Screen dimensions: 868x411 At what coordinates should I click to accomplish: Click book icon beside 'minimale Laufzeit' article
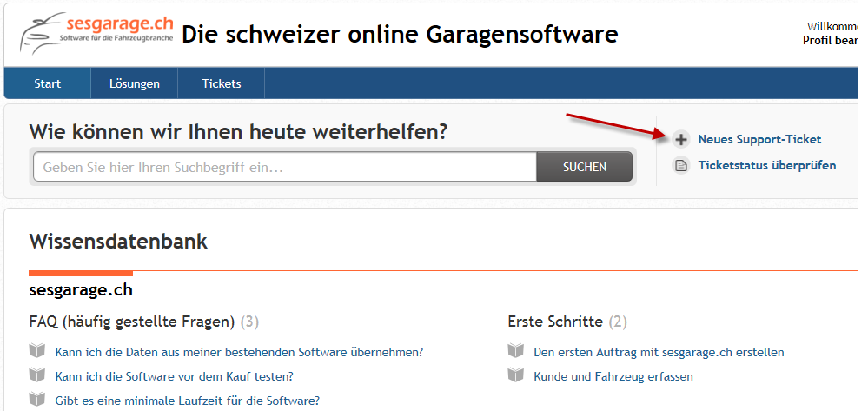(x=37, y=400)
